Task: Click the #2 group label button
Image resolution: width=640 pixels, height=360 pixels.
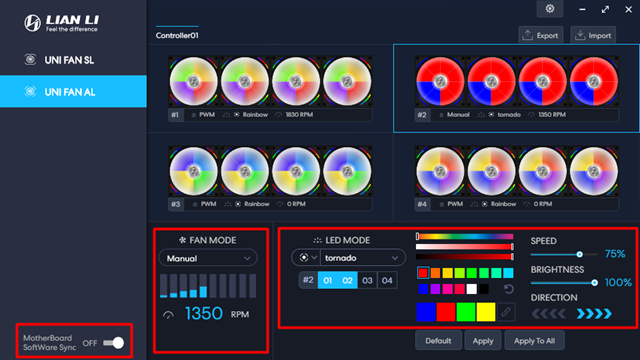Action: [308, 280]
